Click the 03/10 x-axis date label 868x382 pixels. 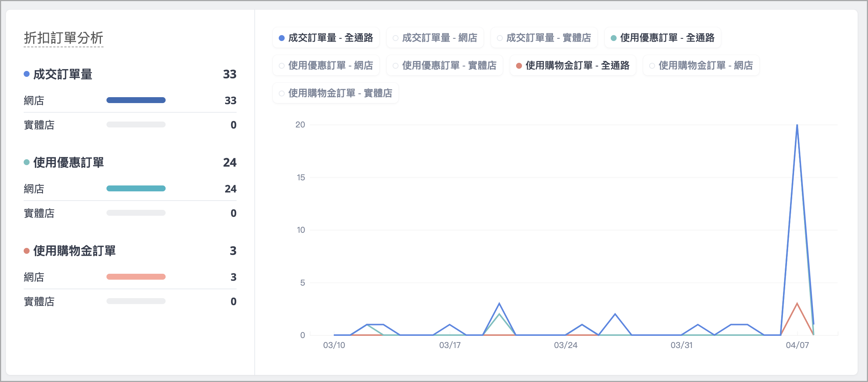pyautogui.click(x=334, y=345)
